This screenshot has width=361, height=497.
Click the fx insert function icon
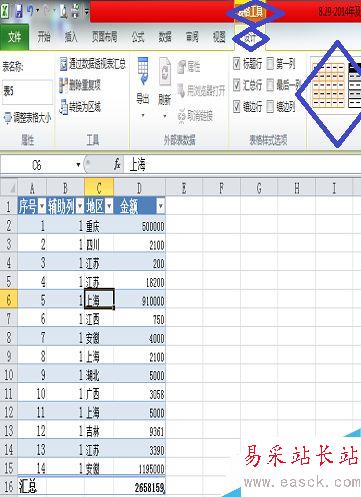pos(117,164)
